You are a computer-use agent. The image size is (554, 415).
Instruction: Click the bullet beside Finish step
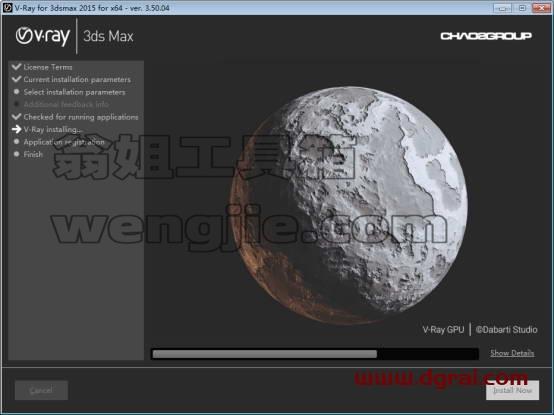pyautogui.click(x=16, y=154)
